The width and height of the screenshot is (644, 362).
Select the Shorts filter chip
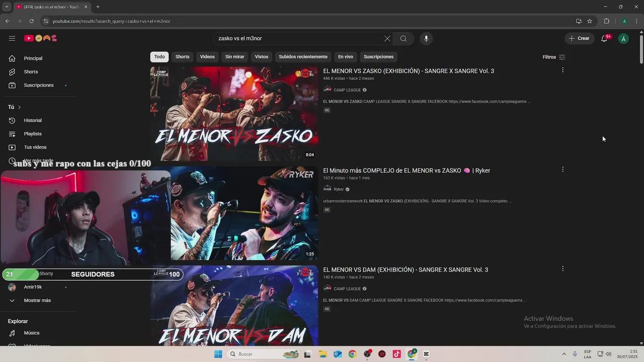tap(182, 57)
